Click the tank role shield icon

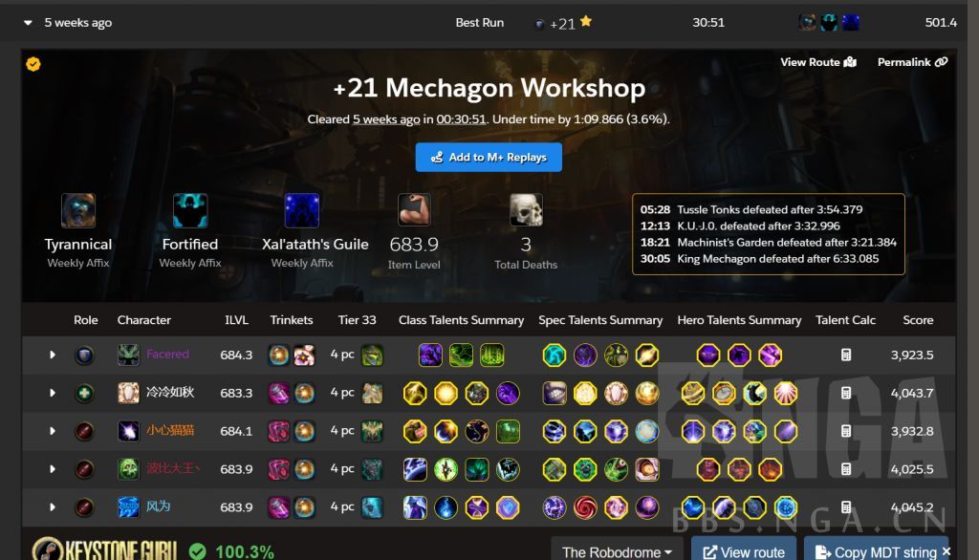84,355
